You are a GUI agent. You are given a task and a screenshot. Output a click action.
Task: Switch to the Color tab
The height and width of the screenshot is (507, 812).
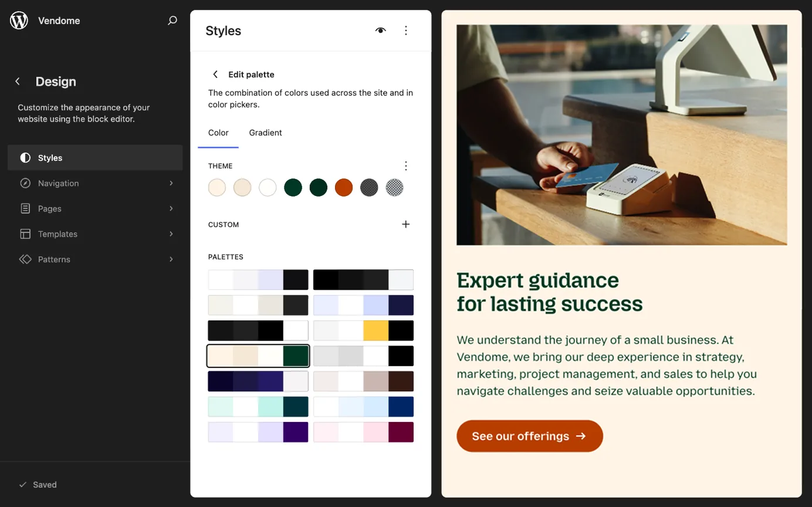pos(218,133)
